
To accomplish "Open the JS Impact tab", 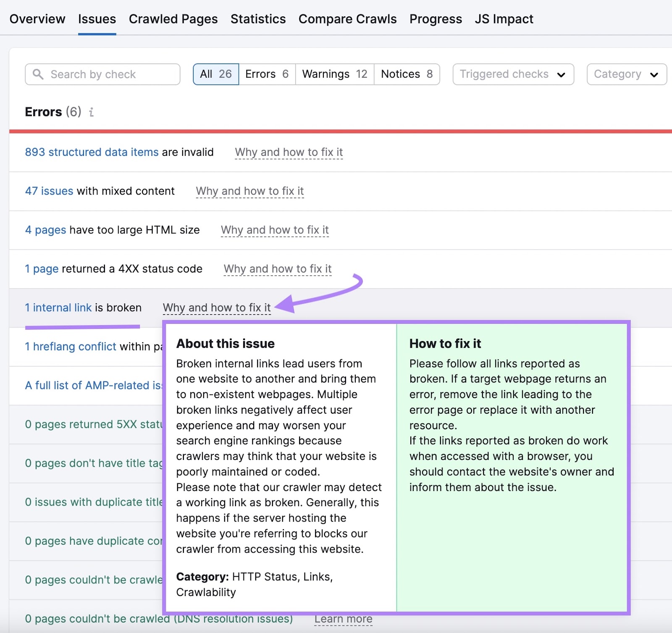I will [504, 19].
